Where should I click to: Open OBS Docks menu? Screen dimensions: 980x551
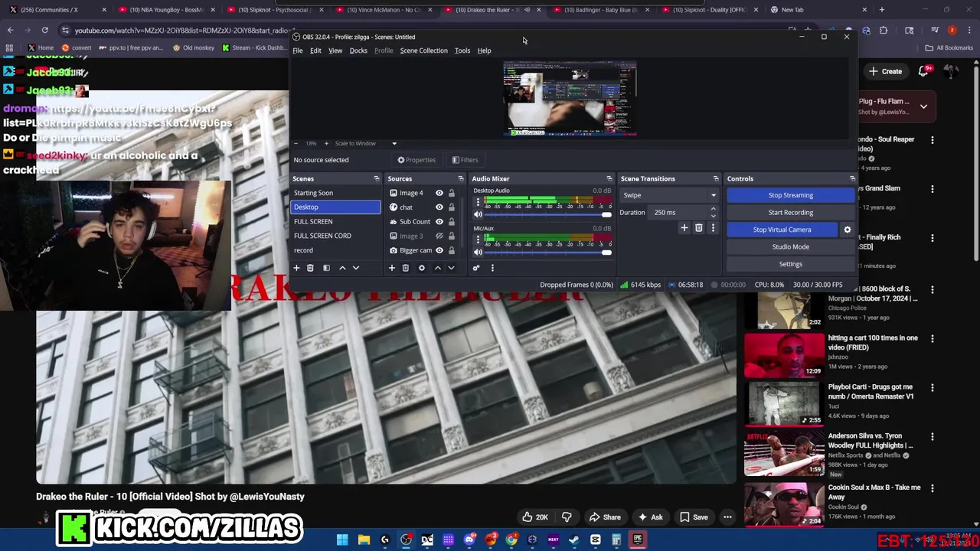pos(358,51)
